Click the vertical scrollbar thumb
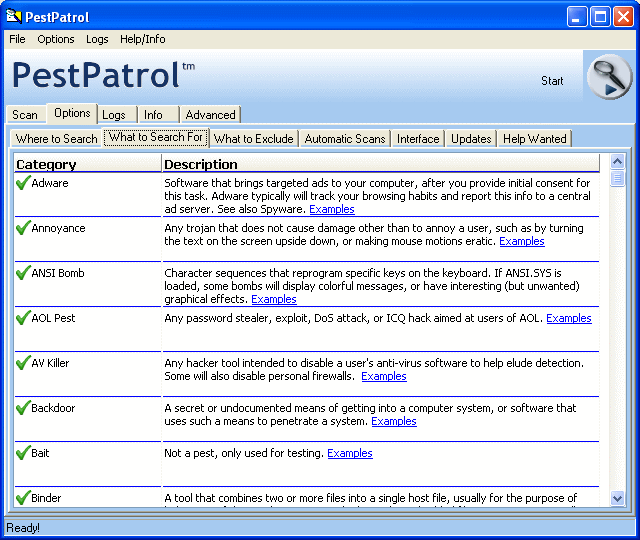 point(618,178)
